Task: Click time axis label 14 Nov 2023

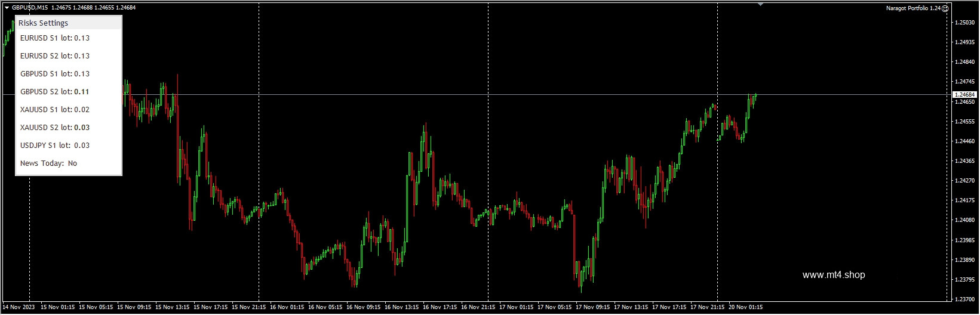Action: click(19, 308)
